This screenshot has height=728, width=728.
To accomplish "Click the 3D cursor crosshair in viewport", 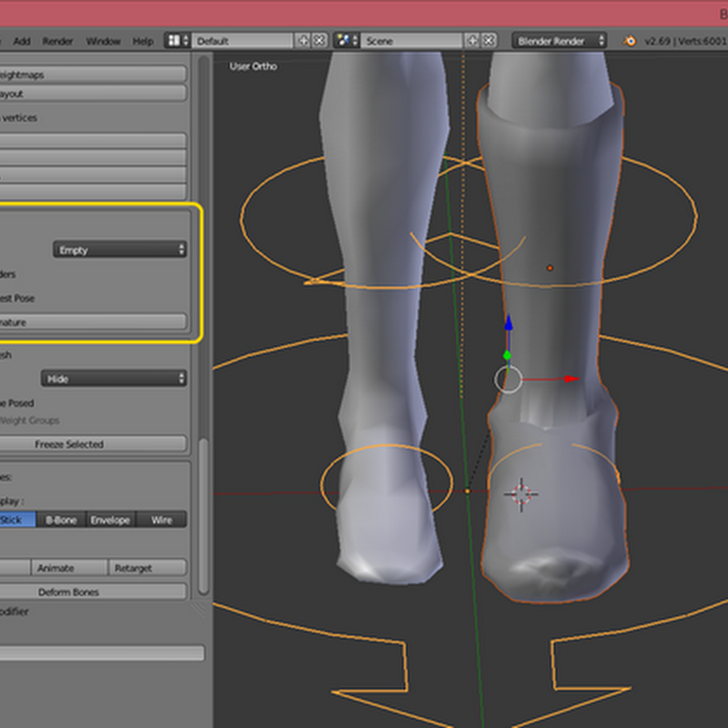I will [521, 494].
